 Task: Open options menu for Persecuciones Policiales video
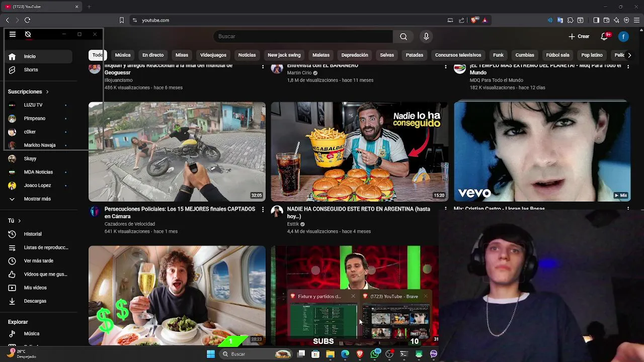[263, 209]
